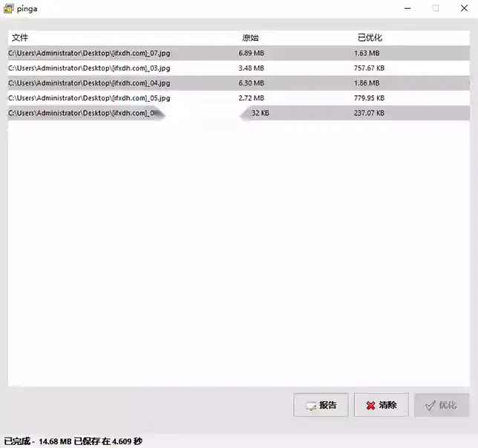Click the checkmark icon on 优化 button
478x448 pixels.
tap(429, 406)
